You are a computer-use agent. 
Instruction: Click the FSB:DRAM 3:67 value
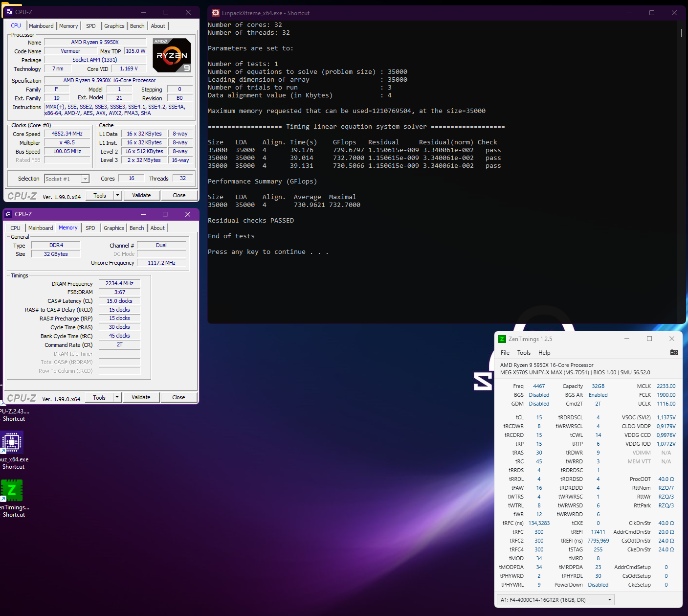pos(120,292)
